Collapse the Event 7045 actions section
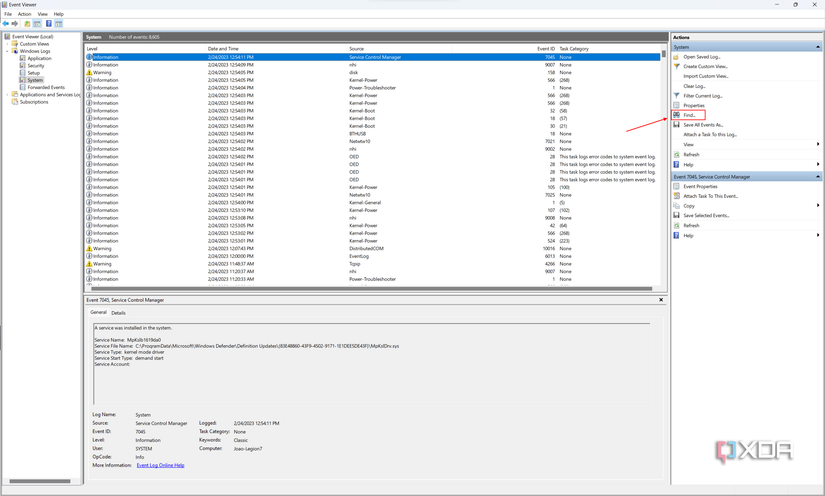Screen dimensions: 825x496 pos(818,177)
